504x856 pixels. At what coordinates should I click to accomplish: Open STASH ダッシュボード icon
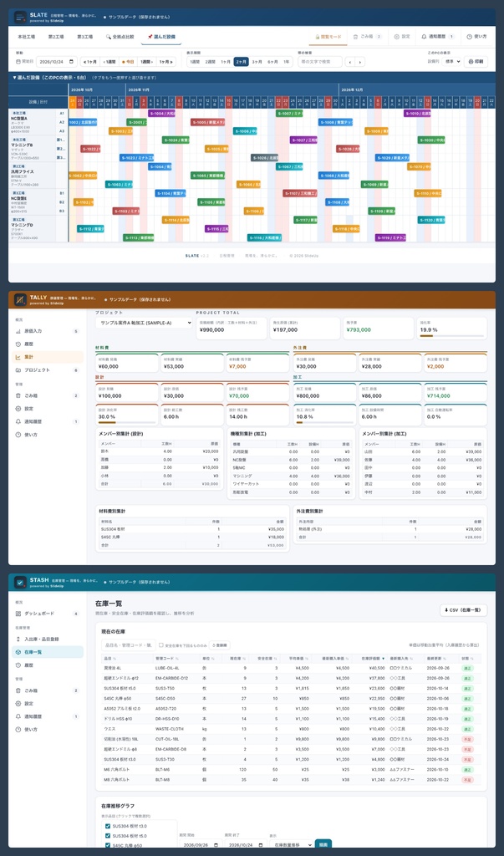[x=18, y=614]
